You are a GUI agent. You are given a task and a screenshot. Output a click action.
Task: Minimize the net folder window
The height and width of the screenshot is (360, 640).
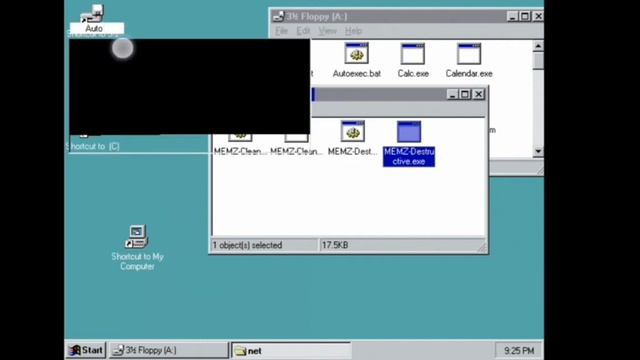click(452, 94)
